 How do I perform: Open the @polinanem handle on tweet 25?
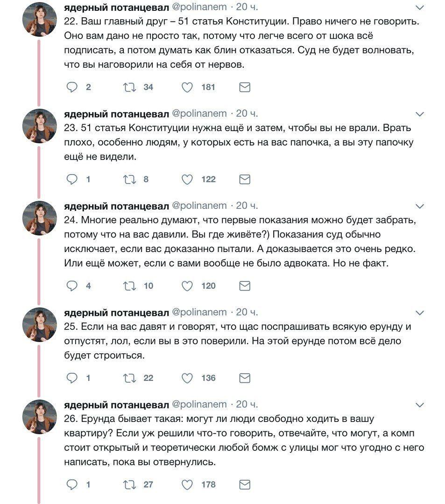[x=199, y=312]
